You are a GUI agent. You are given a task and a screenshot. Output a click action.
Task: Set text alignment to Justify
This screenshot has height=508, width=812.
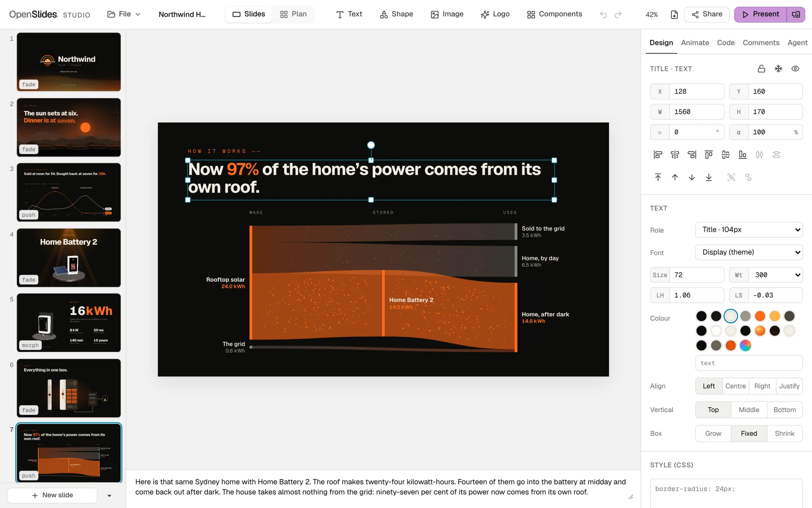coord(789,386)
